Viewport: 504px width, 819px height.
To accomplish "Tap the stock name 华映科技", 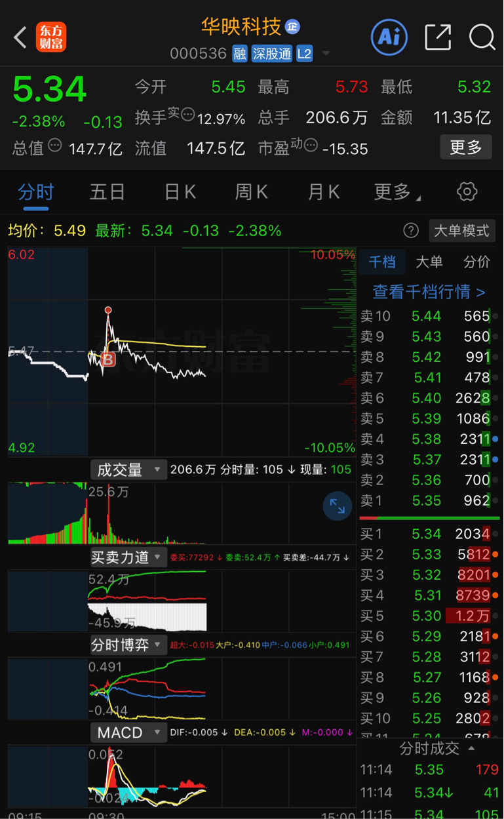I will click(241, 27).
